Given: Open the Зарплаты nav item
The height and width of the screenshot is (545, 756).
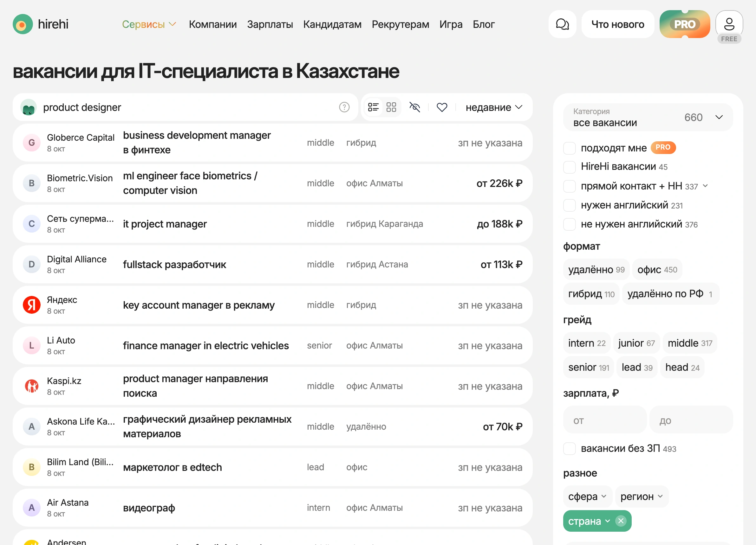Looking at the screenshot, I should [x=270, y=24].
